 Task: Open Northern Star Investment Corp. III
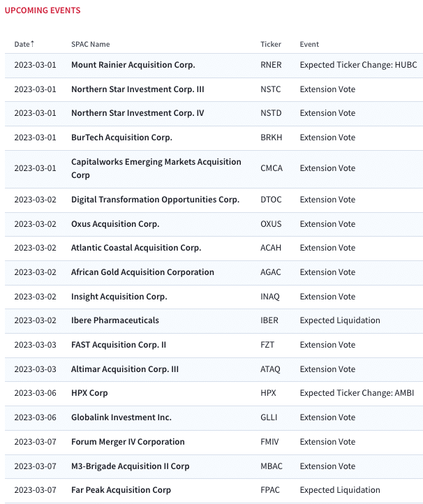pyautogui.click(x=138, y=89)
